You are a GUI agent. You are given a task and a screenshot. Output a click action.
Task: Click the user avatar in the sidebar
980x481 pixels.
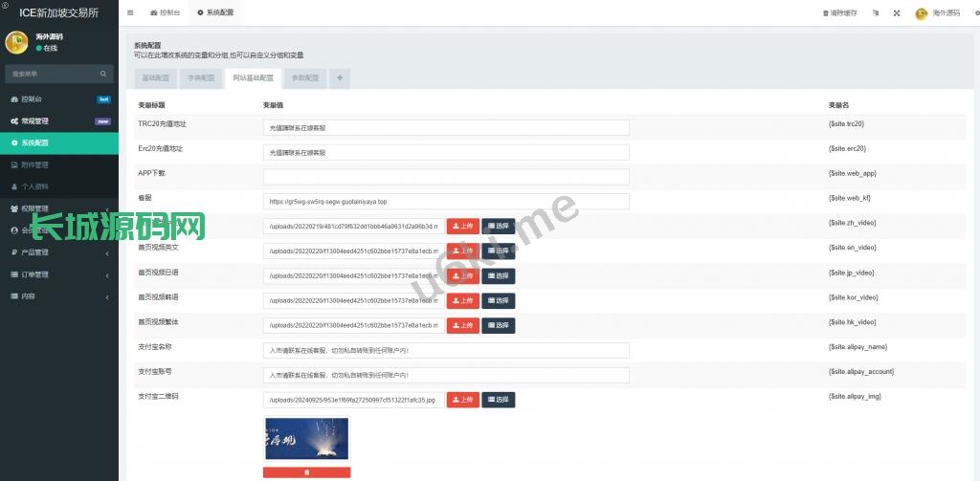tap(17, 42)
